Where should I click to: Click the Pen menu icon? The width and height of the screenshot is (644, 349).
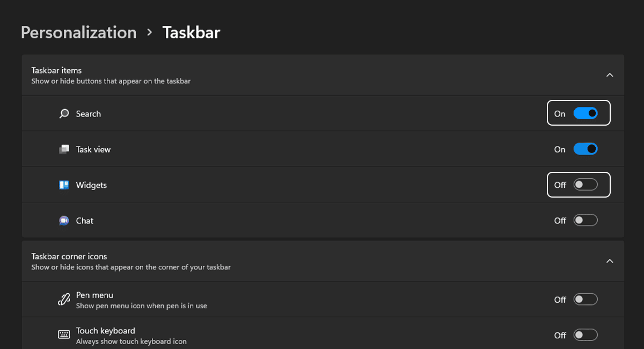click(x=64, y=300)
